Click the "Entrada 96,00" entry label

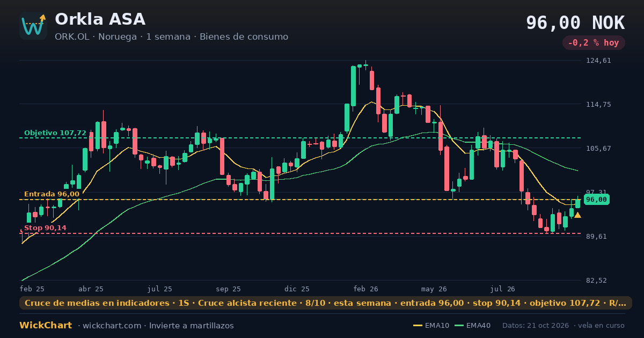tap(52, 194)
